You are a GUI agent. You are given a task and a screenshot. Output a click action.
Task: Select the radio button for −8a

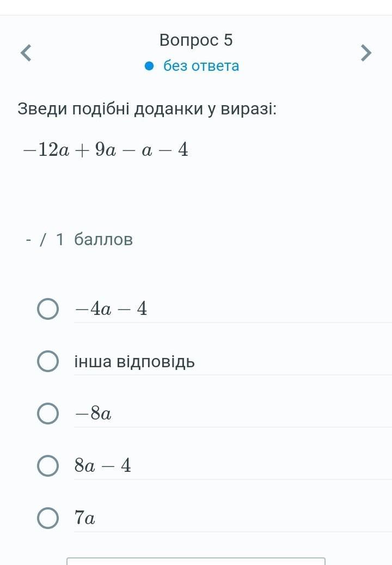[48, 414]
